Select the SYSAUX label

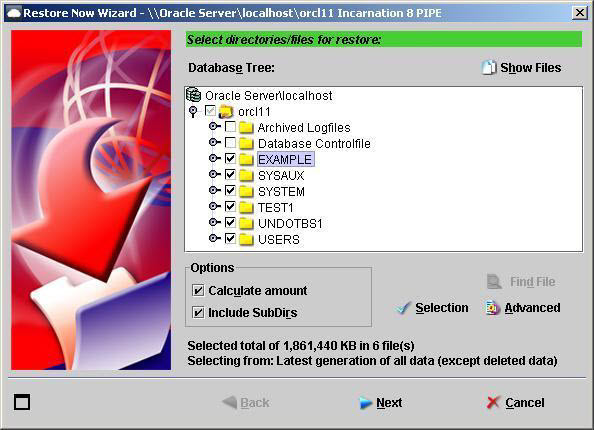(x=281, y=176)
